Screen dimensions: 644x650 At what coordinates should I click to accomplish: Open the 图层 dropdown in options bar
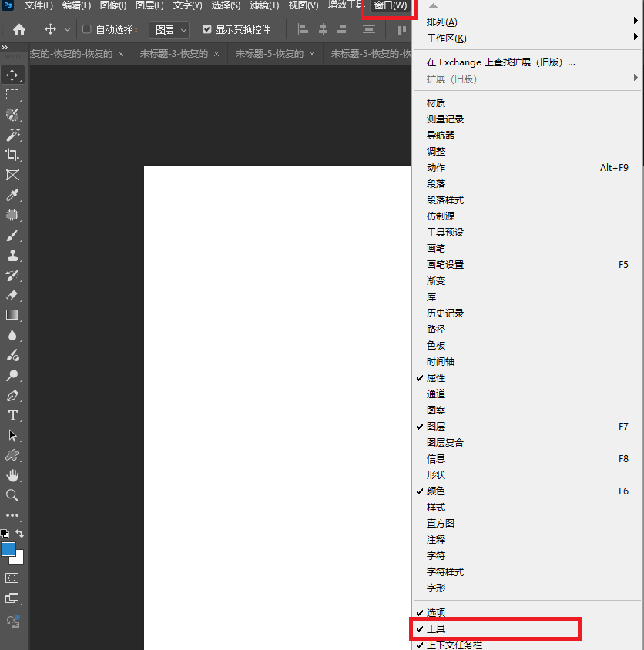[x=169, y=29]
